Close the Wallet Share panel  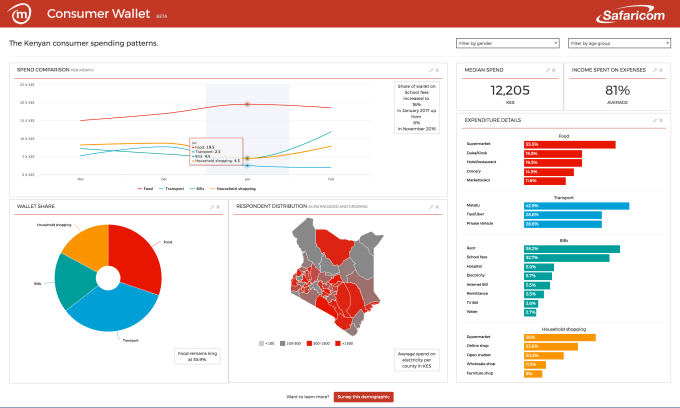pos(219,207)
